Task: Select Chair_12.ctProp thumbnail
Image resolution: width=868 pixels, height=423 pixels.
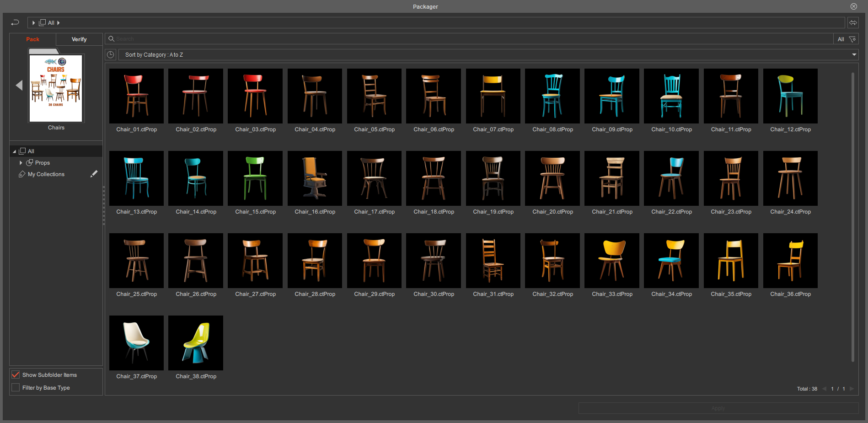Action: pyautogui.click(x=790, y=96)
